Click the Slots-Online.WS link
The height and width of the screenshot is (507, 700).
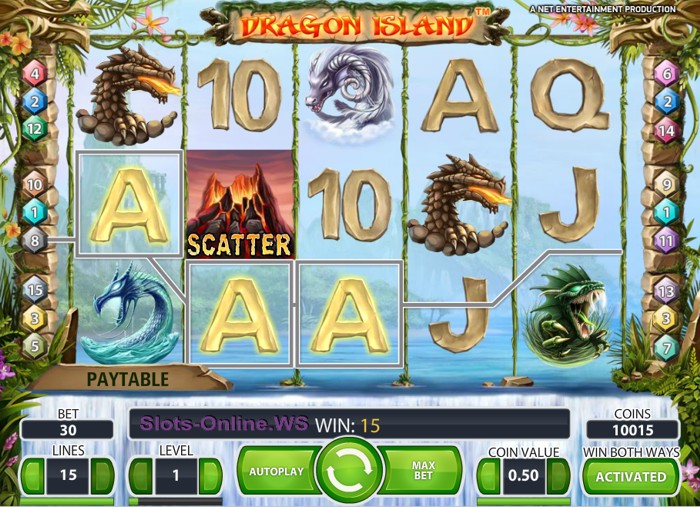pyautogui.click(x=224, y=423)
